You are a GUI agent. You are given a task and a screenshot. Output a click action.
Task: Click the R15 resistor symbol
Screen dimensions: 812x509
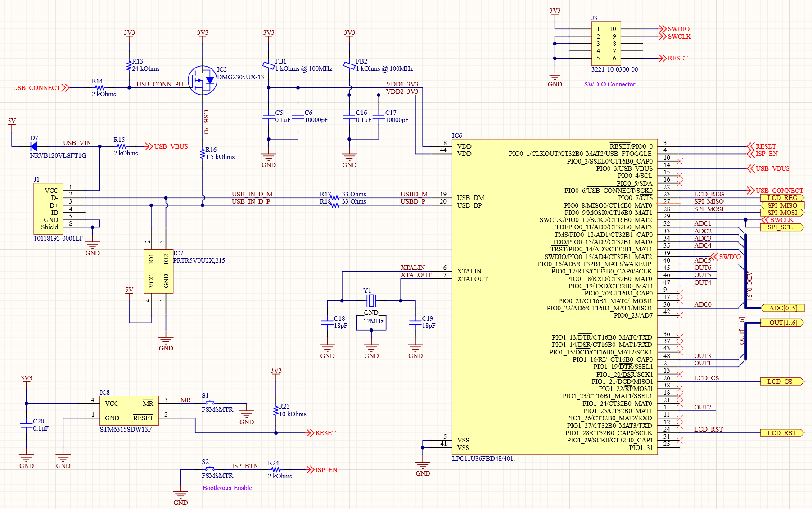[122, 146]
